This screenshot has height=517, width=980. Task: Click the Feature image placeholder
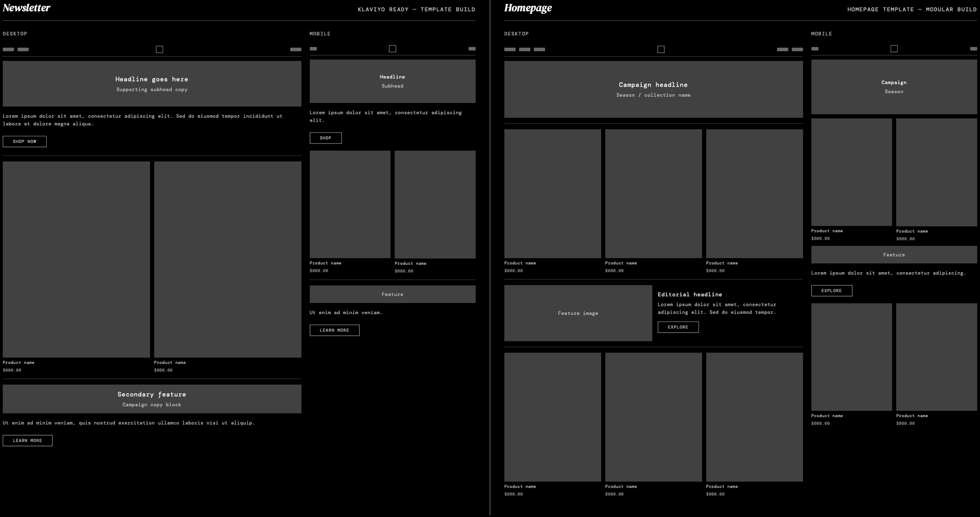578,313
